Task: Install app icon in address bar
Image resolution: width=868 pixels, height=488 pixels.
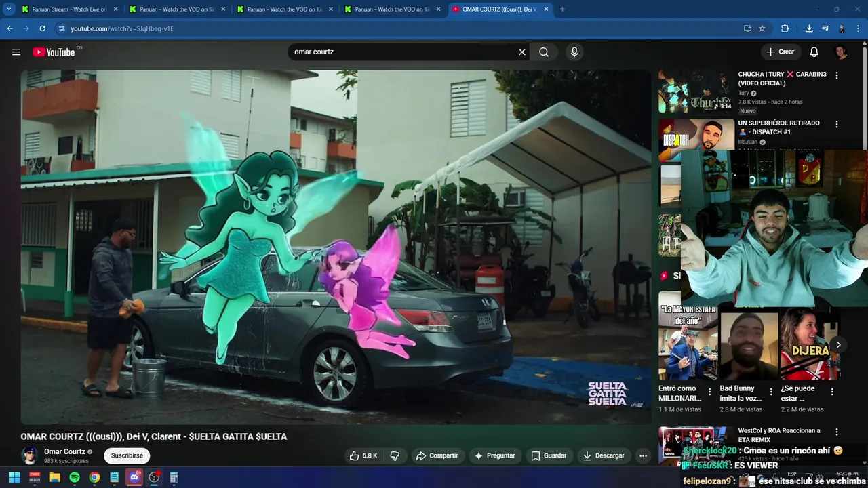Action: 747,28
